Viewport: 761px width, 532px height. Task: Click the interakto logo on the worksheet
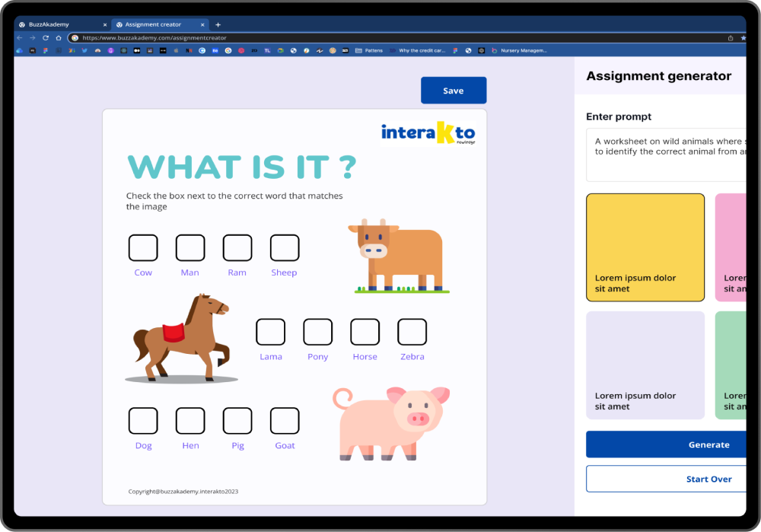point(428,133)
